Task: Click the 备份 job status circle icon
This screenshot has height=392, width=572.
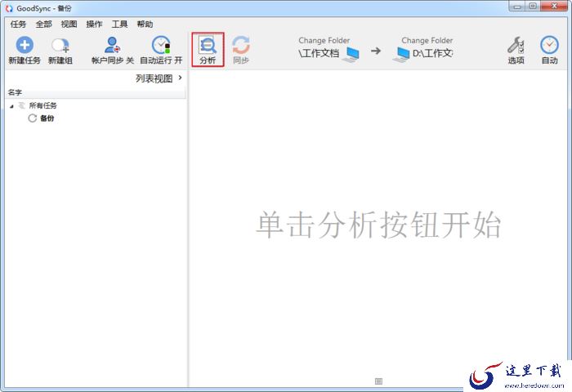Action: point(33,118)
